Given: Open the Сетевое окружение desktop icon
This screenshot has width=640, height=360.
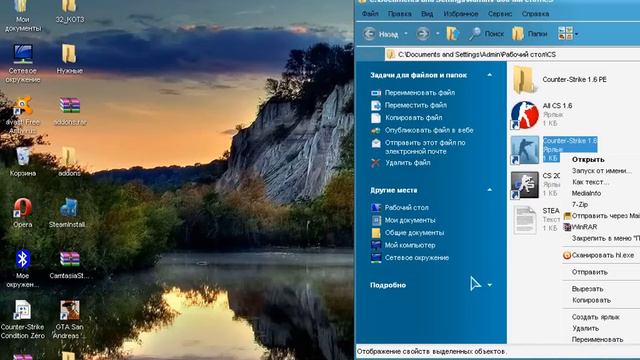Looking at the screenshot, I should click(23, 63).
